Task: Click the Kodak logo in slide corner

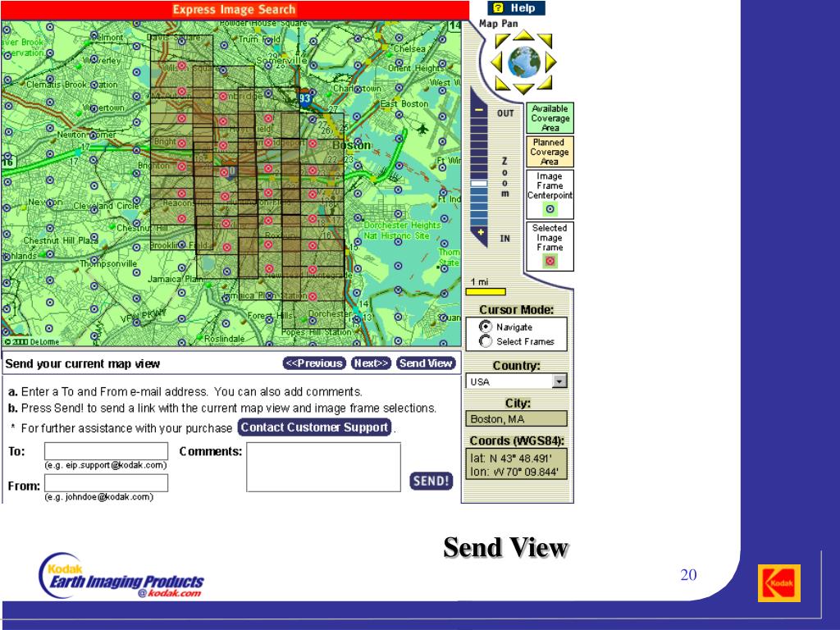Action: (x=779, y=583)
